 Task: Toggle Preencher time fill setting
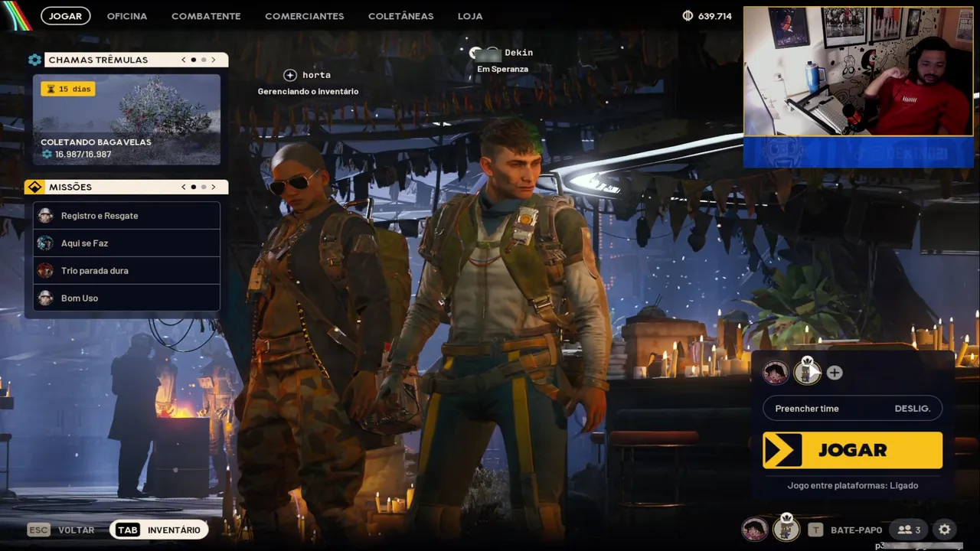[852, 409]
